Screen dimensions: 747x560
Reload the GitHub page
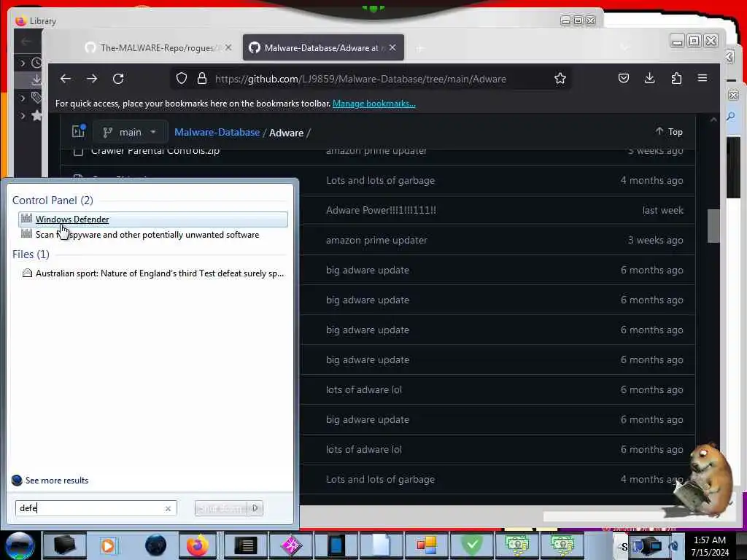pos(118,79)
